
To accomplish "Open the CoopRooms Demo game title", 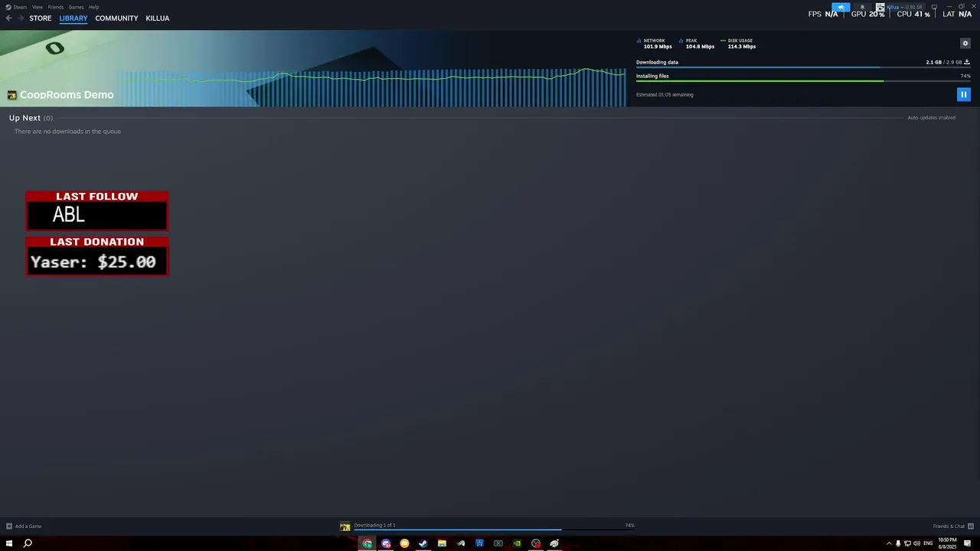I will 67,95.
